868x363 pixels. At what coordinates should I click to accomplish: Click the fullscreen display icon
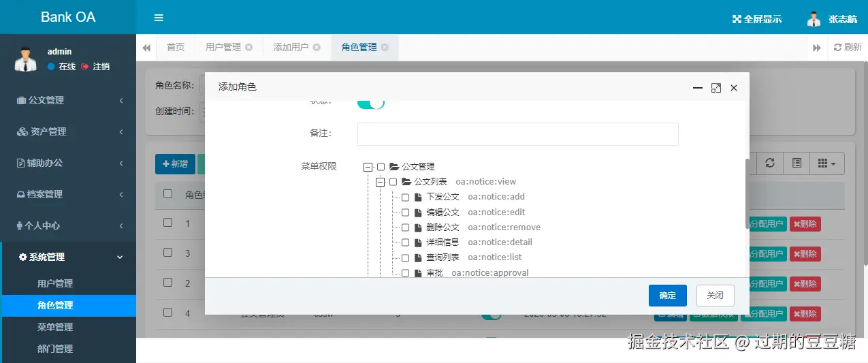coord(737,19)
